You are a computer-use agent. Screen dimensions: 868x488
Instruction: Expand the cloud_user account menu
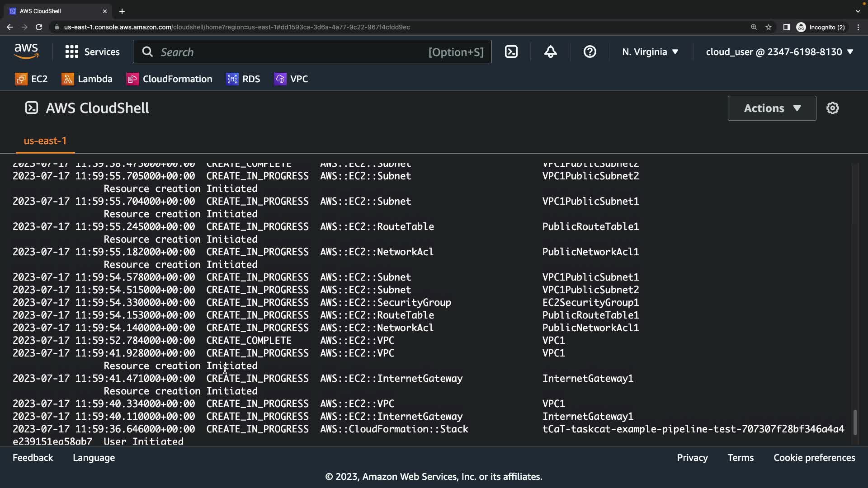pos(779,52)
